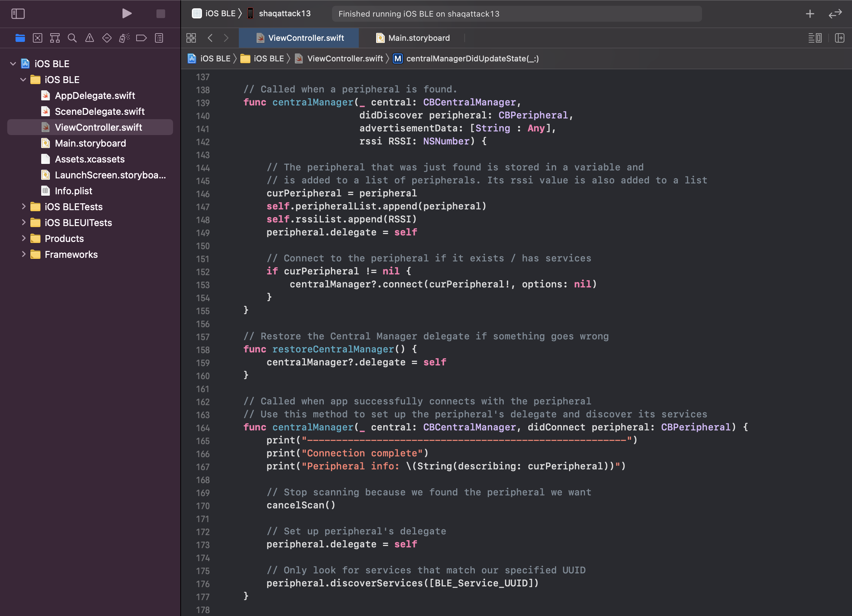852x616 pixels.
Task: Open Info.plist in navigator
Action: pyautogui.click(x=90, y=191)
